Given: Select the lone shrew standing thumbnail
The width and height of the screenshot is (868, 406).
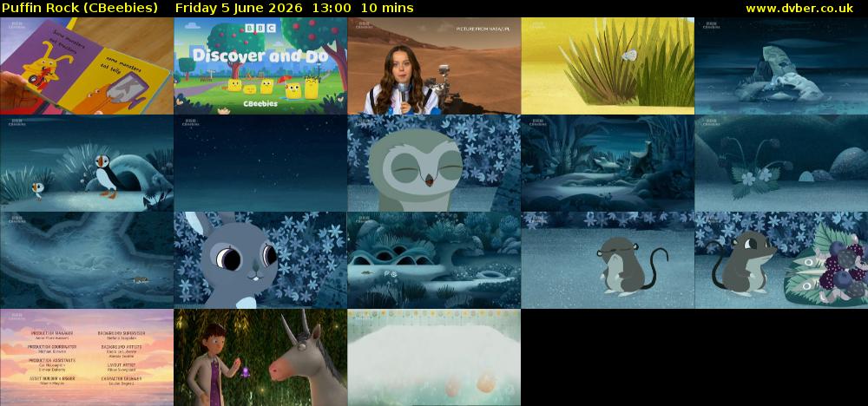Looking at the screenshot, I should tap(608, 260).
